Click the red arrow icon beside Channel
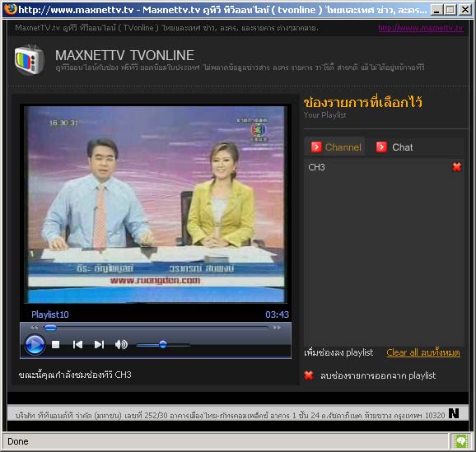 tap(316, 147)
